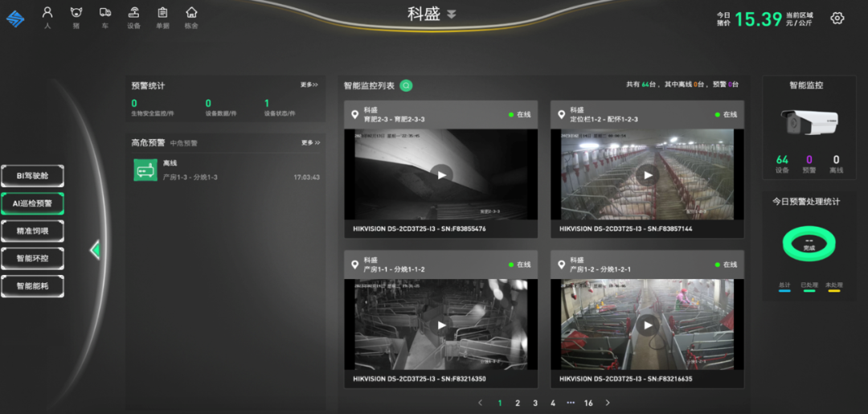Screen dimensions: 868x414
Task: Open the 设备 (device) router icon
Action: pyautogui.click(x=134, y=17)
